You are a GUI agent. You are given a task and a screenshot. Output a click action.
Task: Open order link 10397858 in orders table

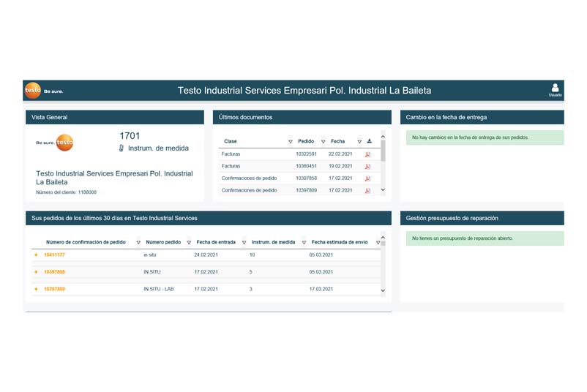coord(54,272)
